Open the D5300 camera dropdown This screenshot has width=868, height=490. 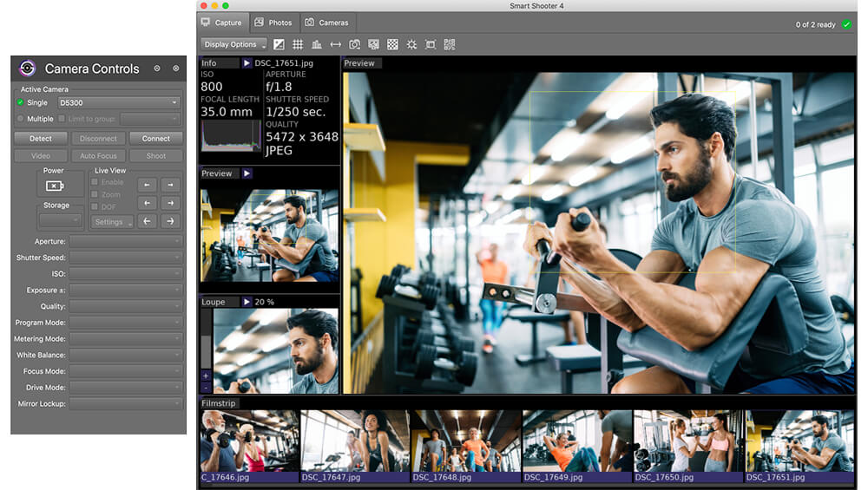pyautogui.click(x=119, y=102)
